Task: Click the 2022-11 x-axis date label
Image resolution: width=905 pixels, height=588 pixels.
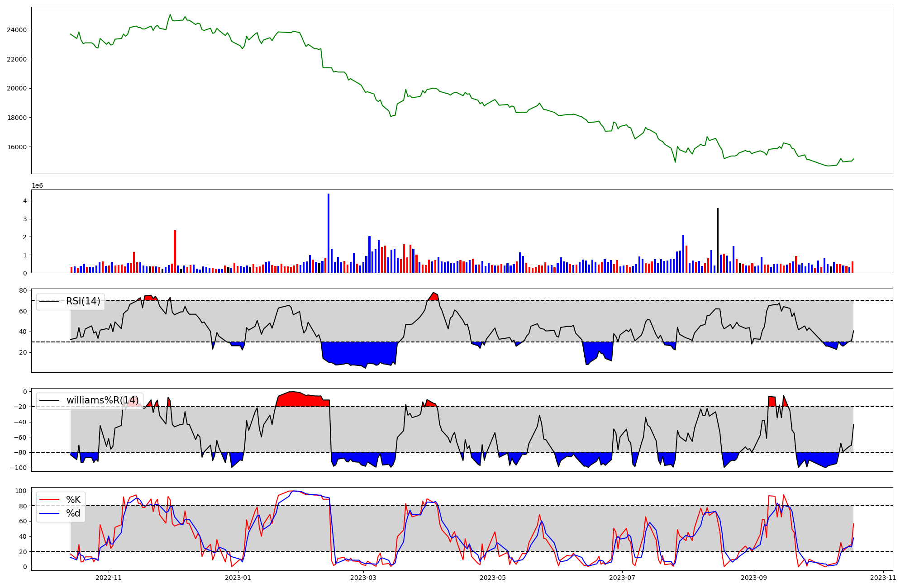Action: coord(109,578)
